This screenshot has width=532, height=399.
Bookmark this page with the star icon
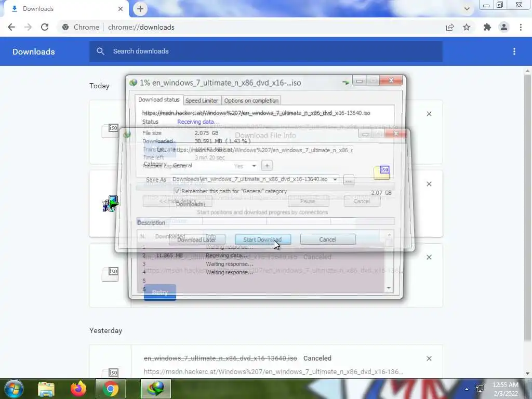(467, 27)
